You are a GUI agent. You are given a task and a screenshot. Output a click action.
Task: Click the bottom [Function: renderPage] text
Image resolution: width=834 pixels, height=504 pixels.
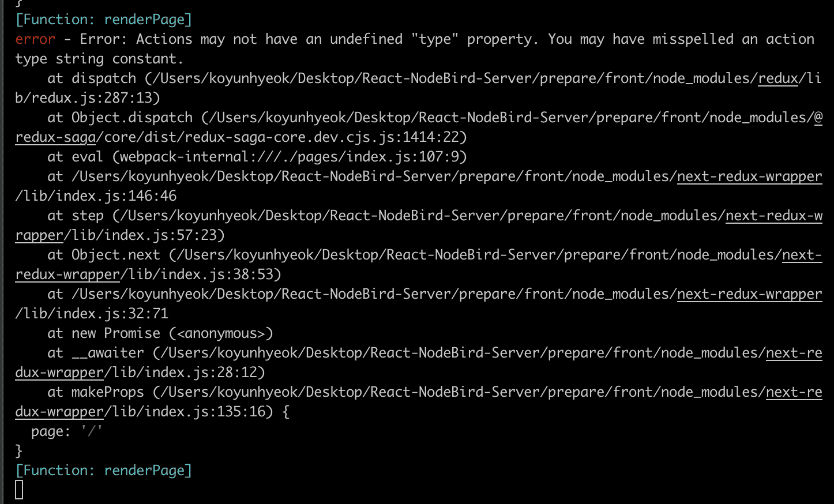tap(104, 471)
